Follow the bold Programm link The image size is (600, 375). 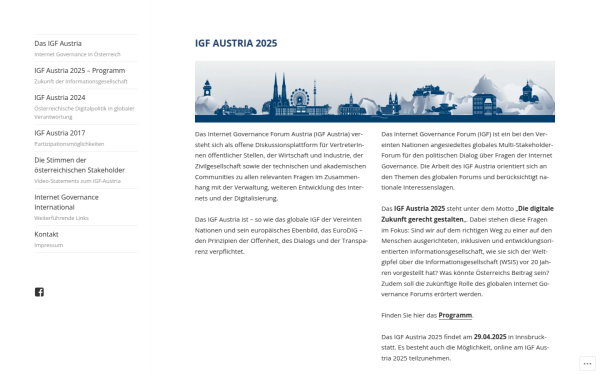(x=455, y=315)
